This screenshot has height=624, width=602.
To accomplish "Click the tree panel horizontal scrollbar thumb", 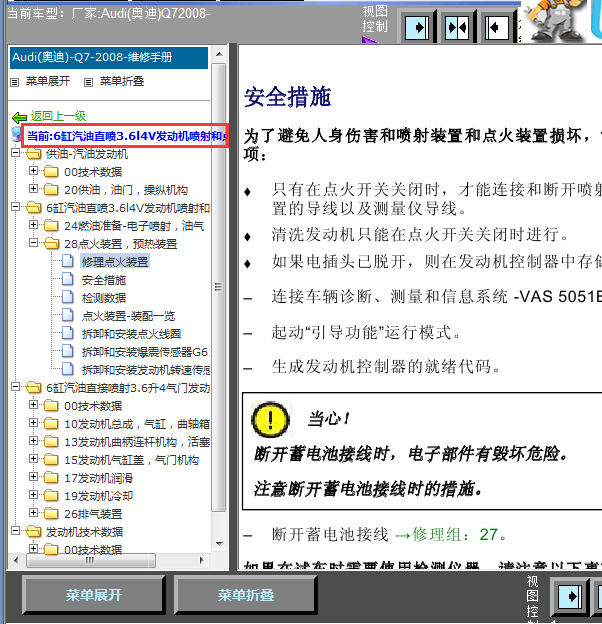I will click(x=90, y=560).
